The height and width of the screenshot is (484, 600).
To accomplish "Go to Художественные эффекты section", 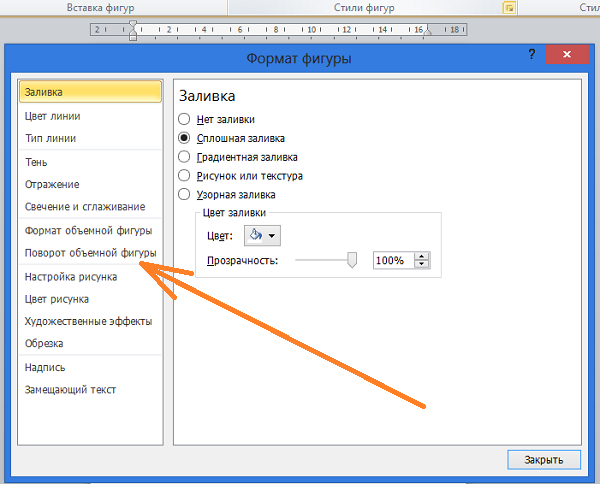I will coord(88,321).
